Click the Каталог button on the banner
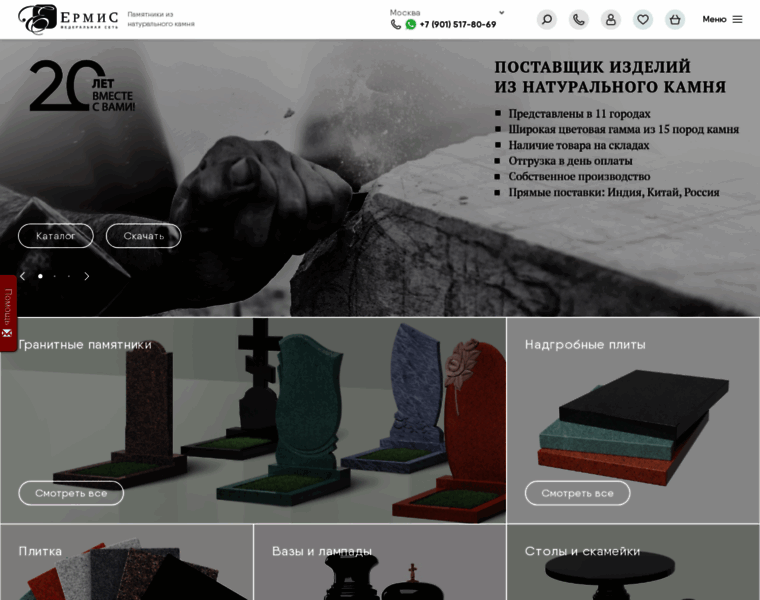This screenshot has height=600, width=760. tap(56, 236)
